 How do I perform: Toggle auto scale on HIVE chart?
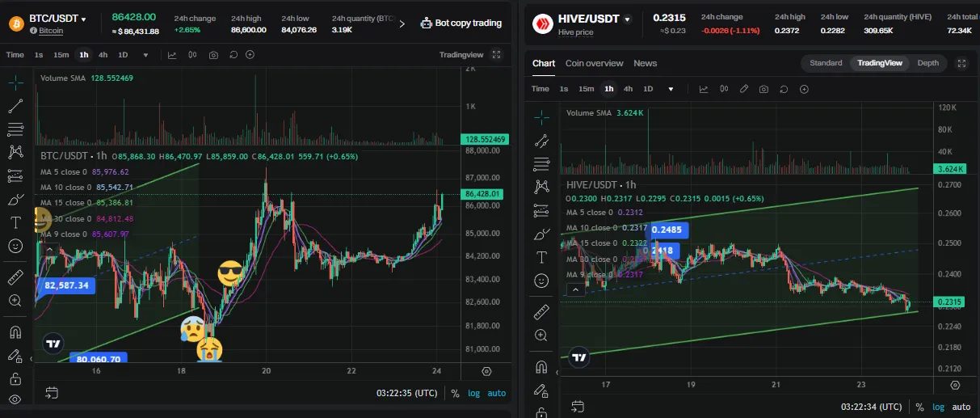tap(961, 407)
